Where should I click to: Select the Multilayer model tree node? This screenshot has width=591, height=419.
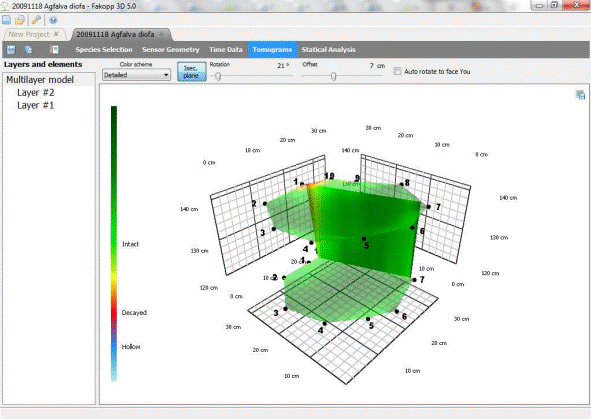[40, 80]
